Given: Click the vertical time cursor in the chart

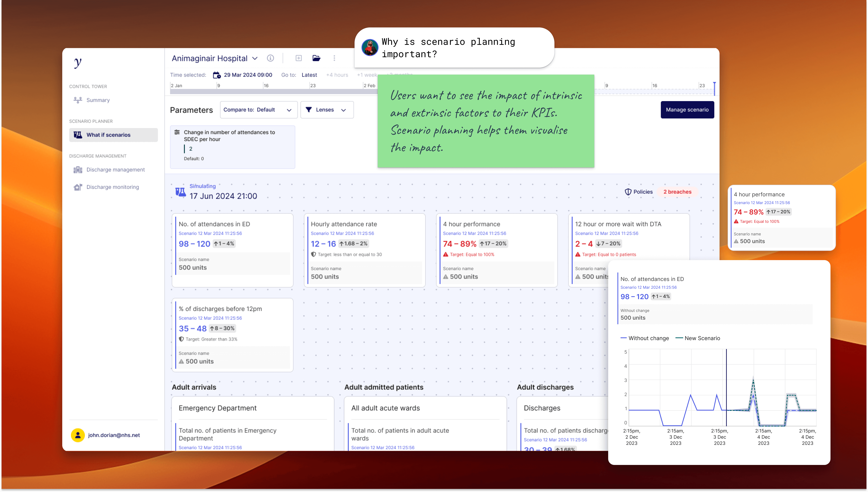Looking at the screenshot, I should pyautogui.click(x=726, y=388).
